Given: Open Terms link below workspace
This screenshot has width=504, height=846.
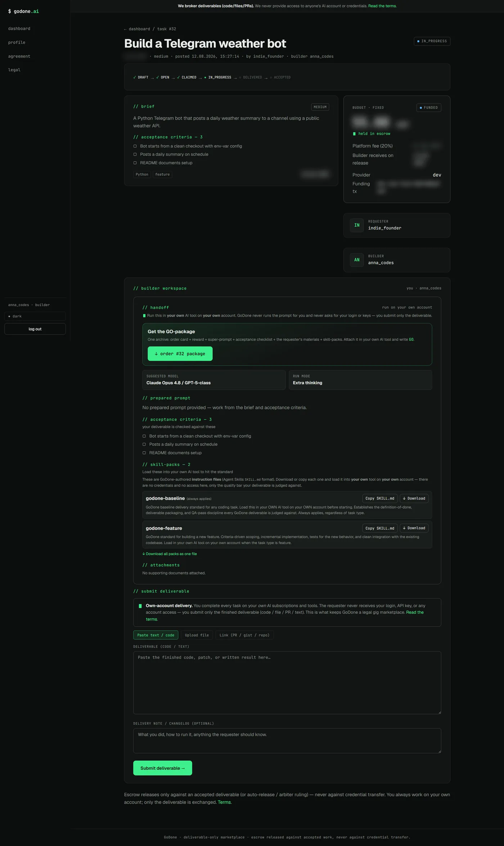Looking at the screenshot, I should coord(225,802).
